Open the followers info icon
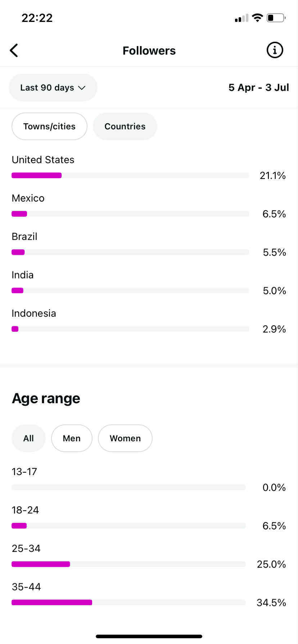Viewport: 298px width, 644px height. (x=275, y=50)
